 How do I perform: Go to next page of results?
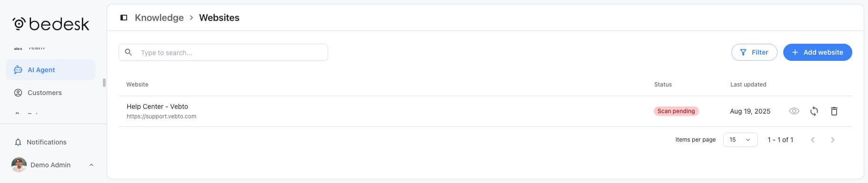click(x=833, y=140)
